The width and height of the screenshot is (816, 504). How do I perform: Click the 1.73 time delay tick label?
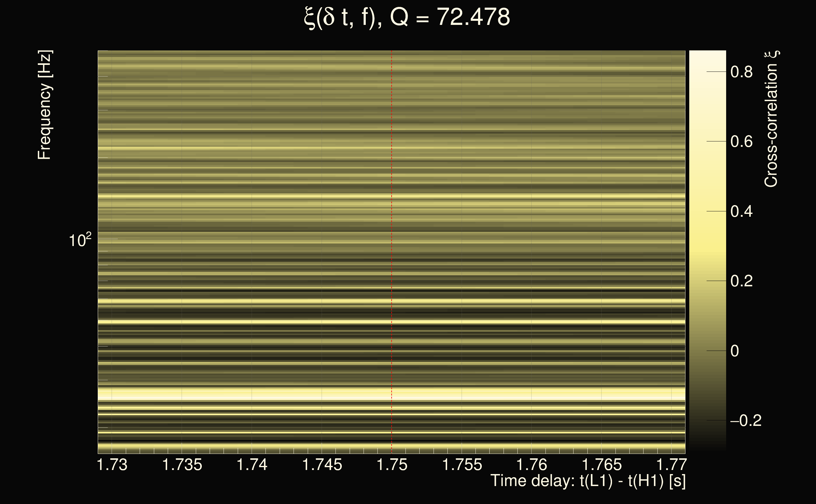(x=112, y=465)
